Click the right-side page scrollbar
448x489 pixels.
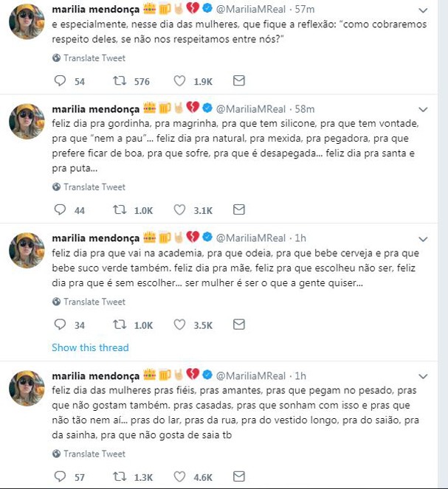pyautogui.click(x=443, y=245)
